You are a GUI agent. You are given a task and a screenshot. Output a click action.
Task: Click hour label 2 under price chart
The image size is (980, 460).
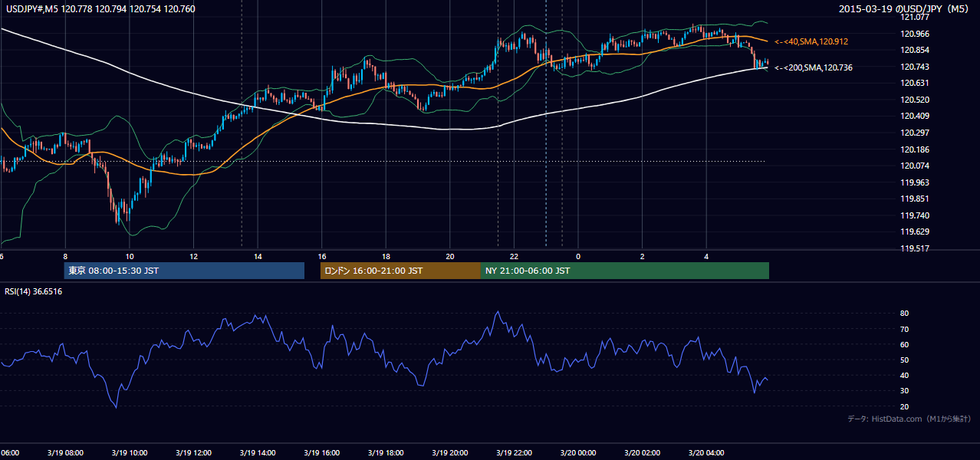pyautogui.click(x=643, y=257)
